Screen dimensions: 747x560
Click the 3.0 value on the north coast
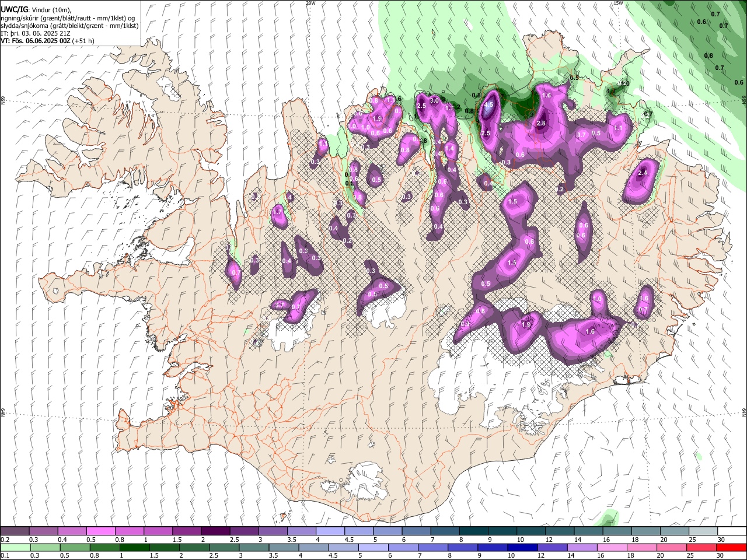(434, 100)
